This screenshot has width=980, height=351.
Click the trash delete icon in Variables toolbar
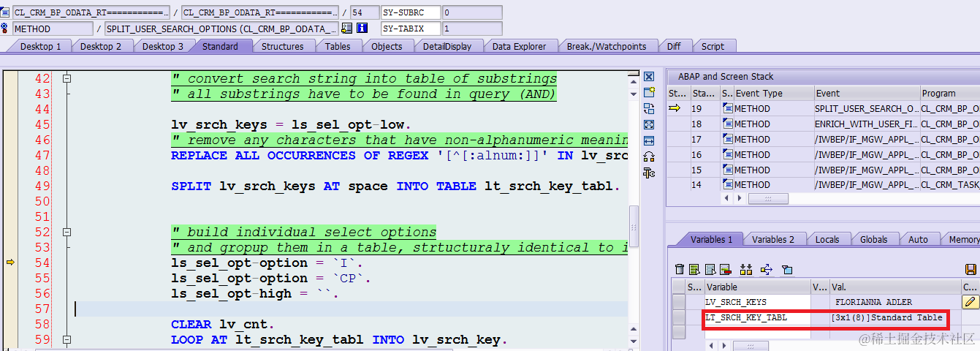pos(680,270)
